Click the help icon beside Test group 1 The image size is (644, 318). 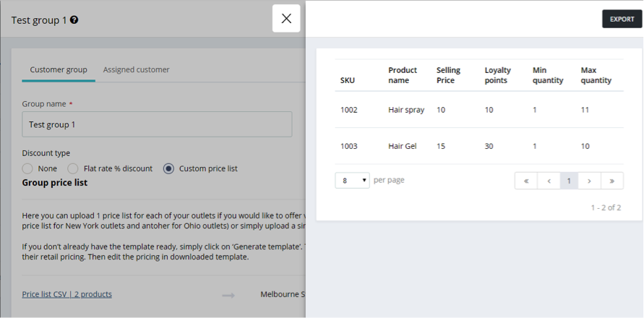[x=74, y=20]
